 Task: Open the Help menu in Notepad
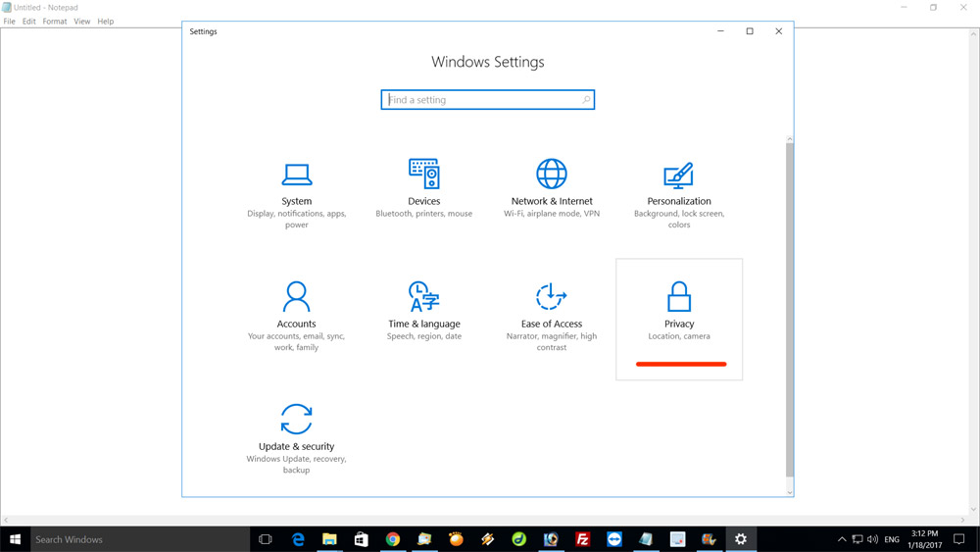tap(106, 22)
